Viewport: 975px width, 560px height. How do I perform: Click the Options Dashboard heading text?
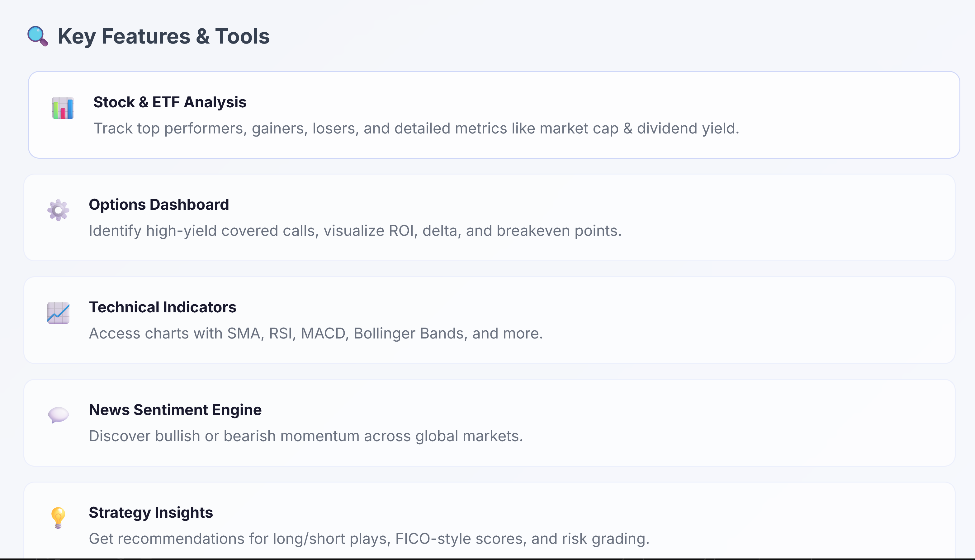click(159, 204)
